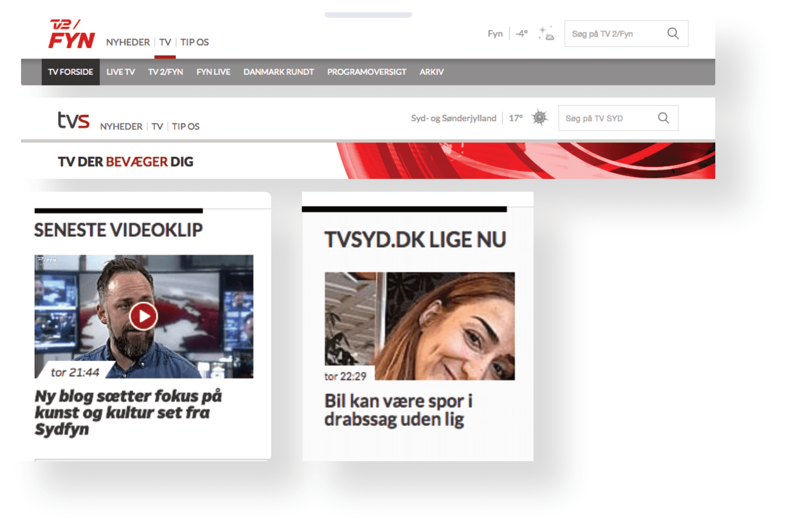Open the ARKIV tab
The width and height of the screenshot is (786, 532).
[x=431, y=72]
